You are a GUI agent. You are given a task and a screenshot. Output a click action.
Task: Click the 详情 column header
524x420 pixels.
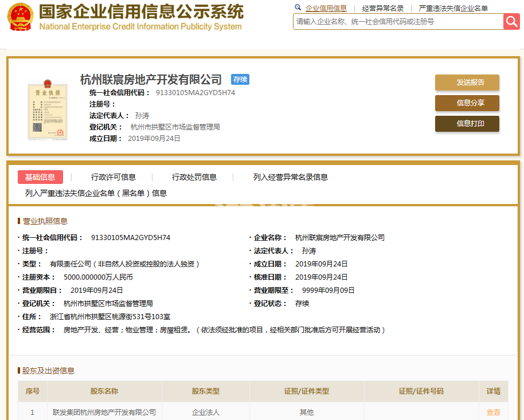[x=493, y=391]
